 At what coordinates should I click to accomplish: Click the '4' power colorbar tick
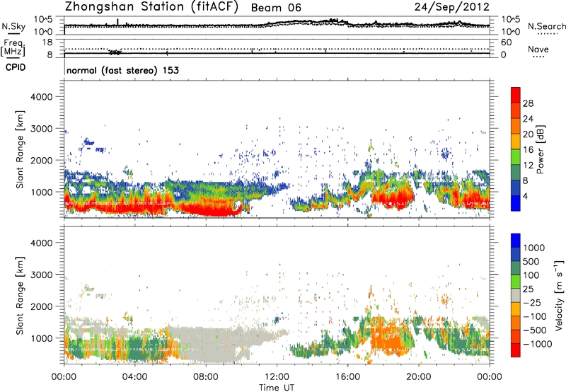coord(525,196)
